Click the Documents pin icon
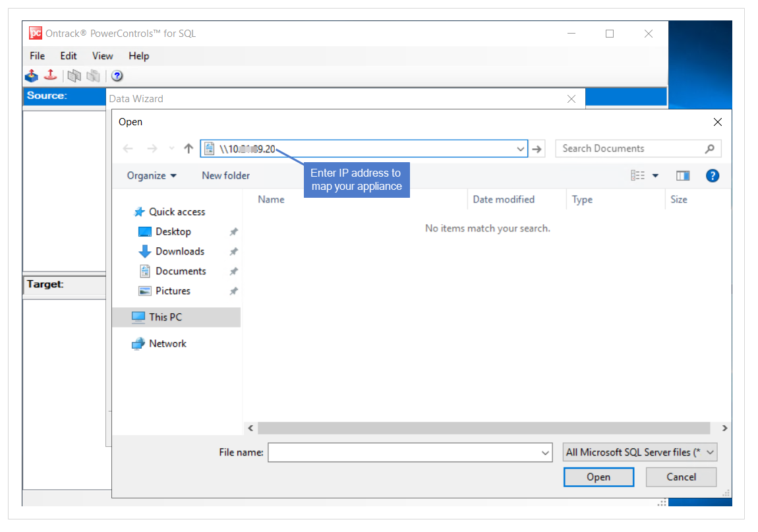 pos(233,272)
